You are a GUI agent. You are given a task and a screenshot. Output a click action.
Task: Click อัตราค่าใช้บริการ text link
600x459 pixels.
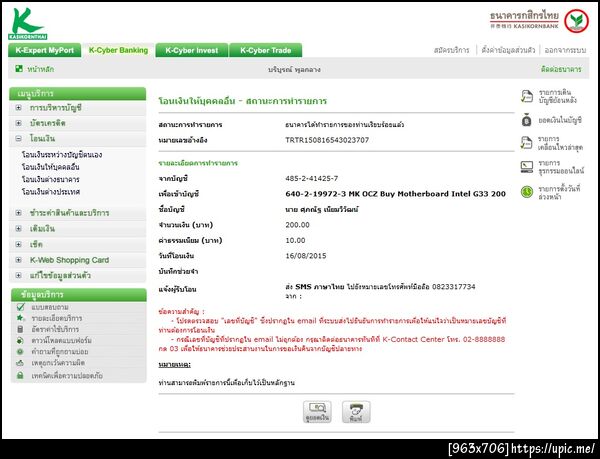55,329
